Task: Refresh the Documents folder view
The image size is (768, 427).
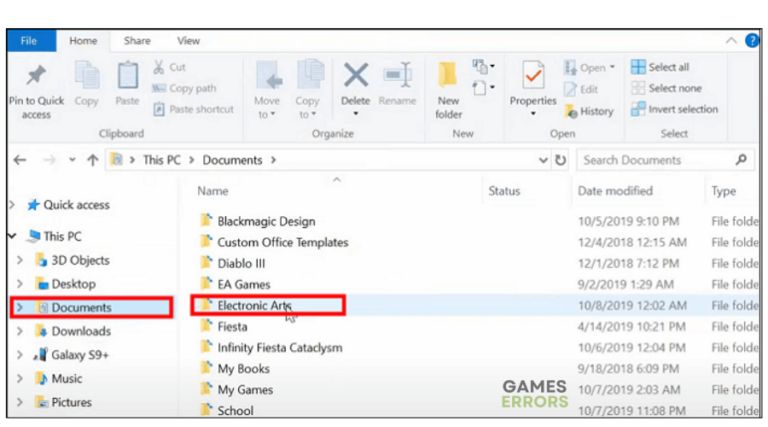Action: (561, 160)
